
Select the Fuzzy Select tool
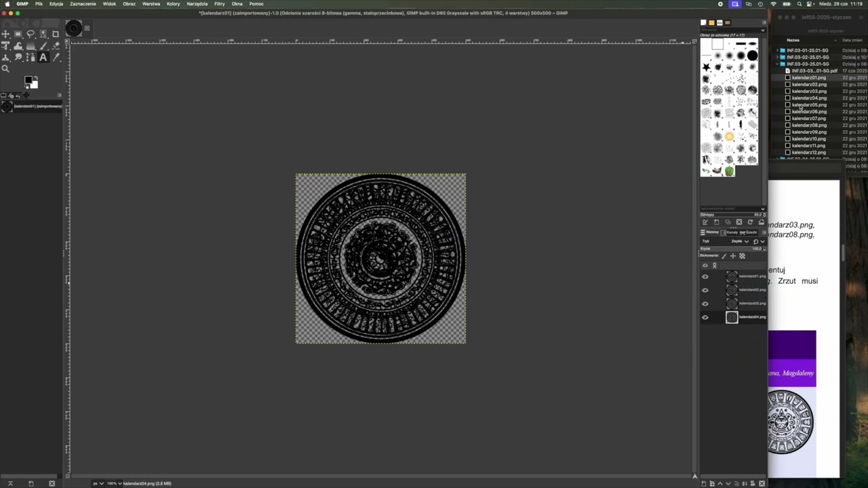[43, 33]
